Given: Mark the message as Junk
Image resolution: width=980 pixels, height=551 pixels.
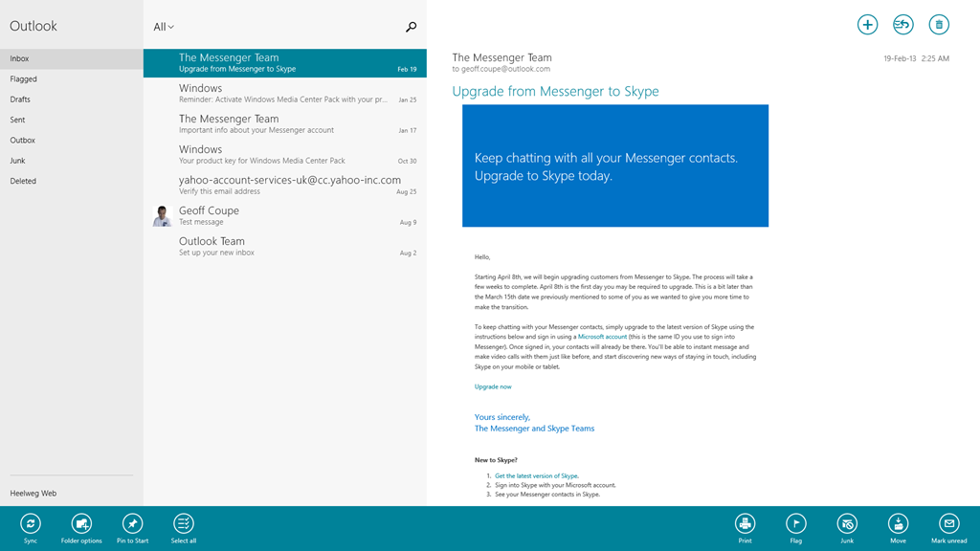Looking at the screenshot, I should click(x=847, y=523).
